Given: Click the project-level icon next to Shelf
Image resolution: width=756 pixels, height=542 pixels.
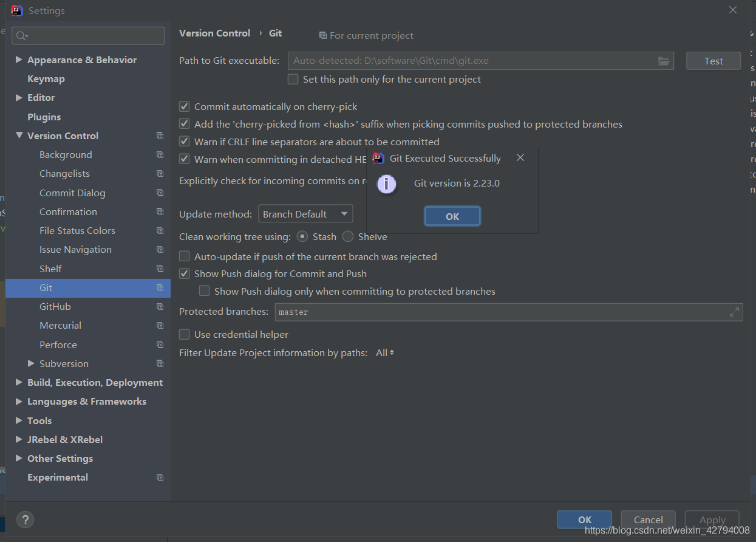Looking at the screenshot, I should tap(160, 269).
